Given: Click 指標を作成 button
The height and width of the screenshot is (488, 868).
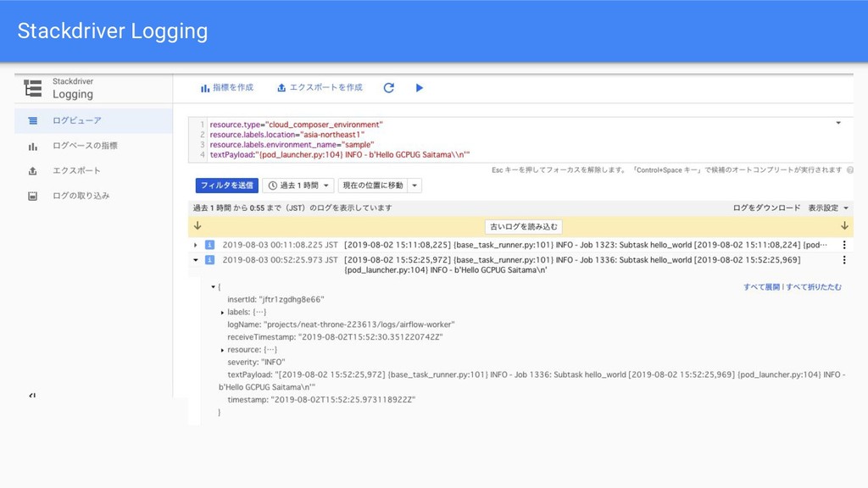Looking at the screenshot, I should coord(227,87).
